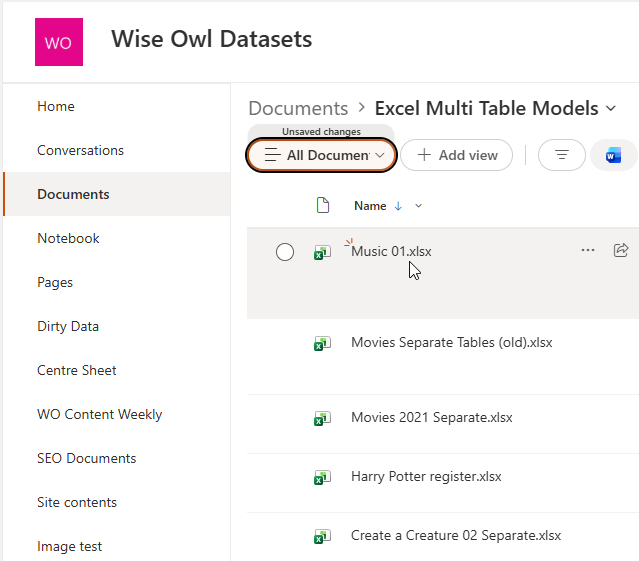This screenshot has height=561, width=639.
Task: Sort by the Name column header
Action: [370, 206]
